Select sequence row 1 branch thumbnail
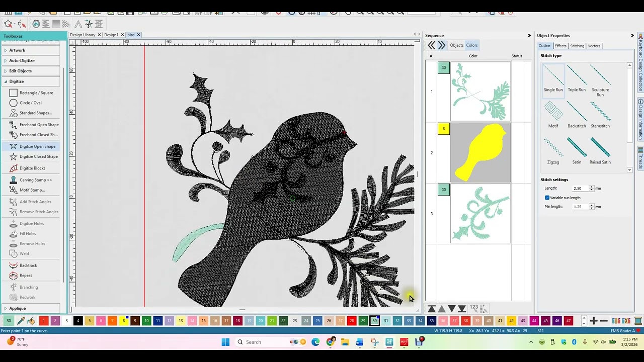The image size is (644, 362). click(480, 92)
